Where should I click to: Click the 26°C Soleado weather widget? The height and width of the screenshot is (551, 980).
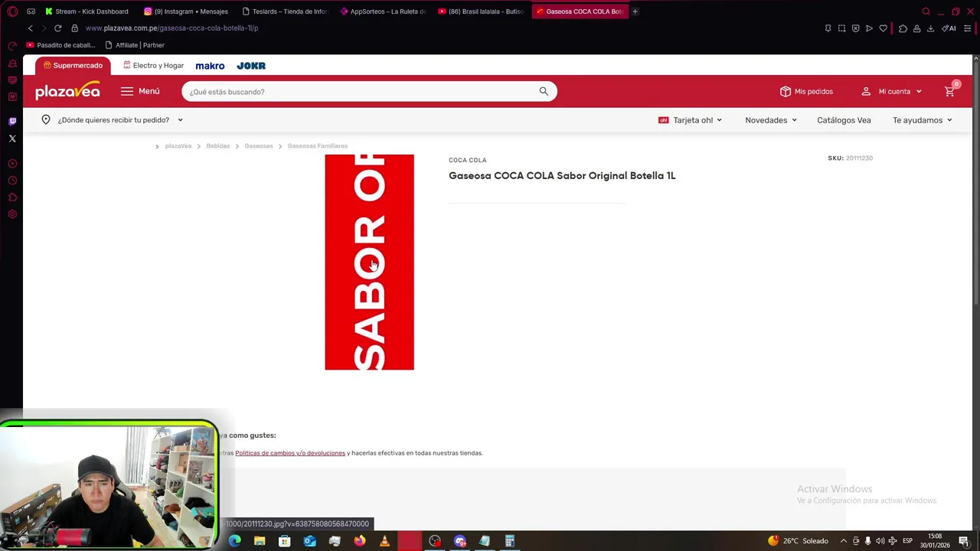tap(798, 541)
